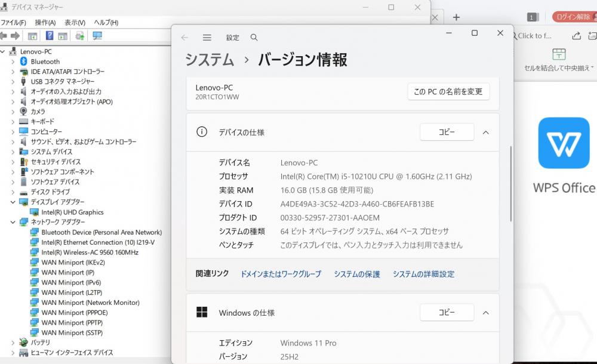597x364 pixels.
Task: Open the 操作(A) menu
Action: pyautogui.click(x=45, y=23)
